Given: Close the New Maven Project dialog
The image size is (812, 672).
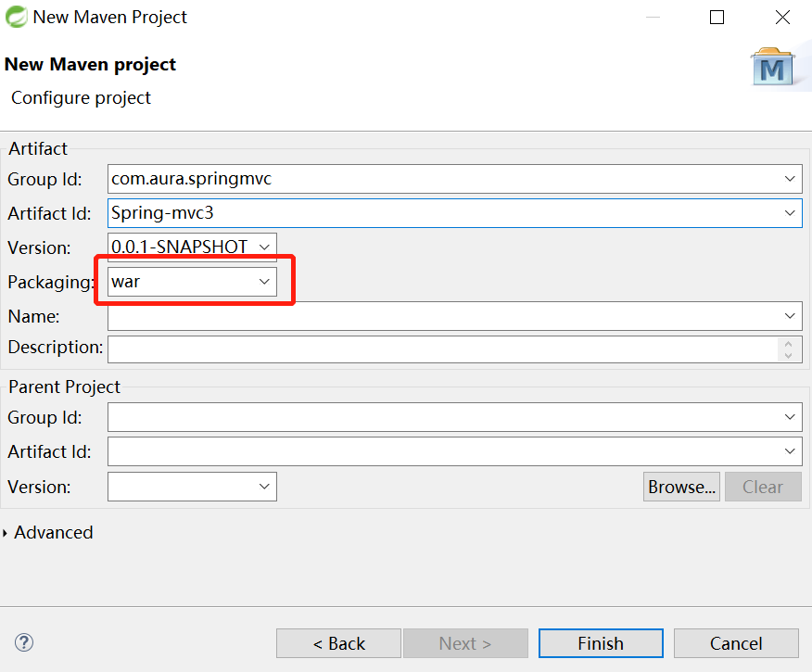Looking at the screenshot, I should click(782, 17).
